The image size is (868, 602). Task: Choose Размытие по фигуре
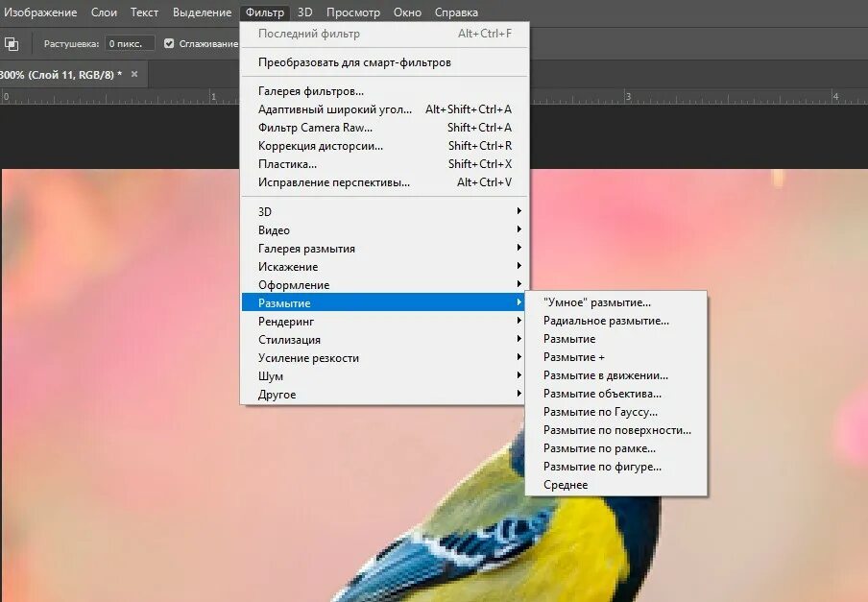(616, 467)
